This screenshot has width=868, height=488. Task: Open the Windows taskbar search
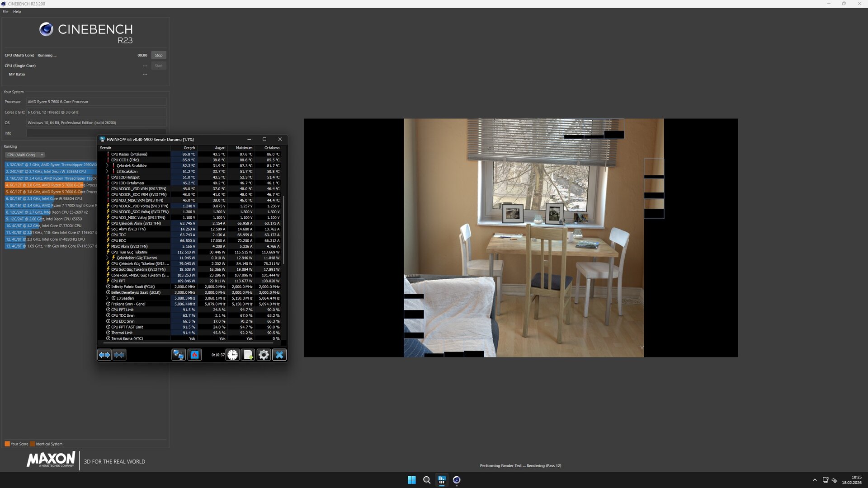pos(426,480)
